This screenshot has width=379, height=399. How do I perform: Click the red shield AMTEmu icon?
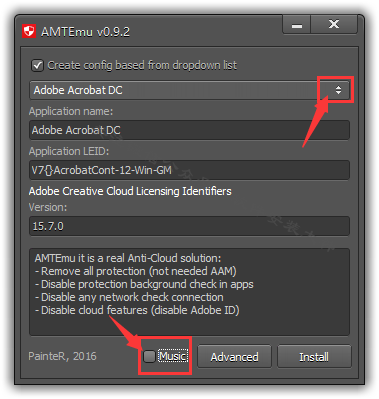pyautogui.click(x=29, y=32)
